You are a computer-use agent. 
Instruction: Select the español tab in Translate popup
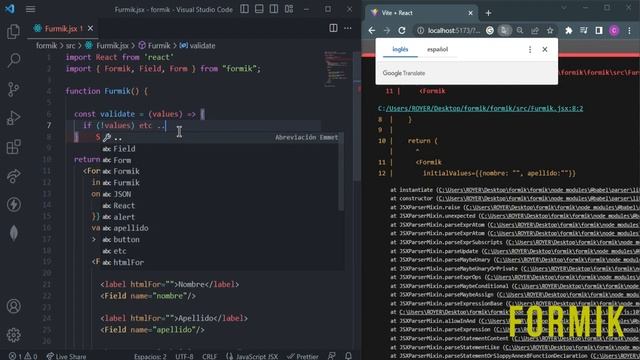tap(438, 49)
